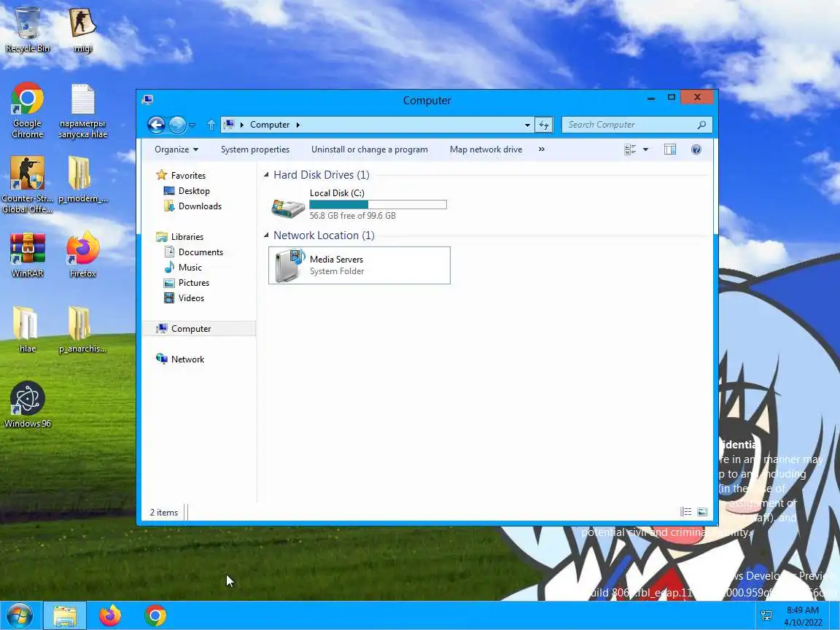Select Favorites in navigation pane

pos(188,175)
